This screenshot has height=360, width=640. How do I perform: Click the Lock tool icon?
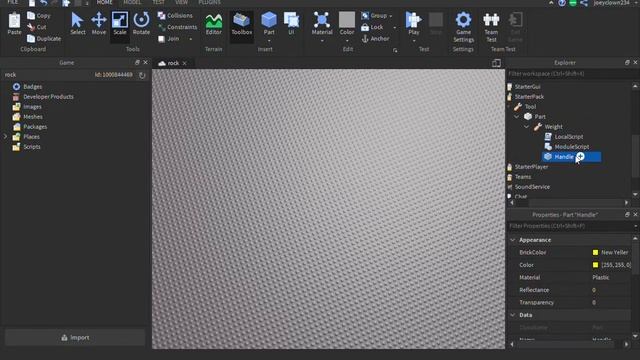pos(365,27)
